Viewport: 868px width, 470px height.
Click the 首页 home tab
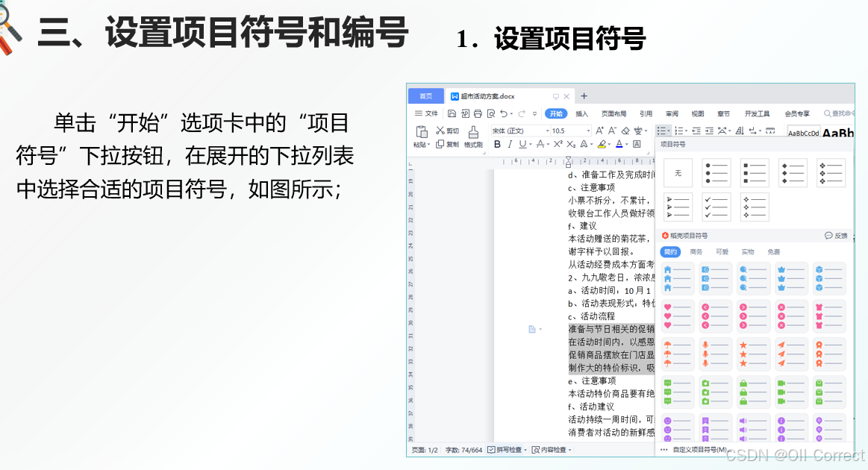click(x=425, y=95)
